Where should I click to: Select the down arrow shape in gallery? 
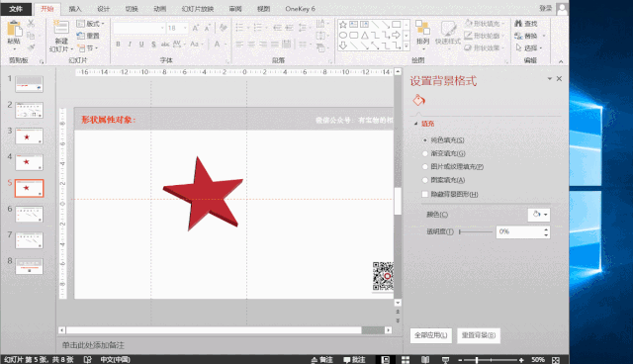point(343,45)
